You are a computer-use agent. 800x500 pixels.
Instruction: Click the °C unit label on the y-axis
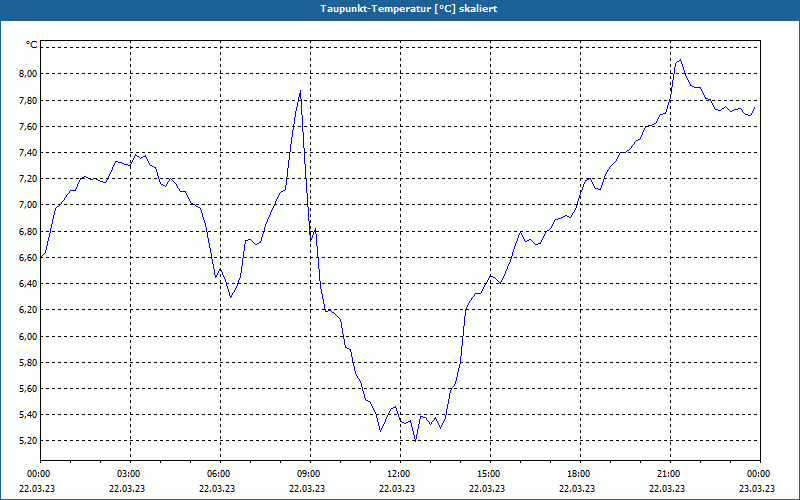click(x=32, y=45)
